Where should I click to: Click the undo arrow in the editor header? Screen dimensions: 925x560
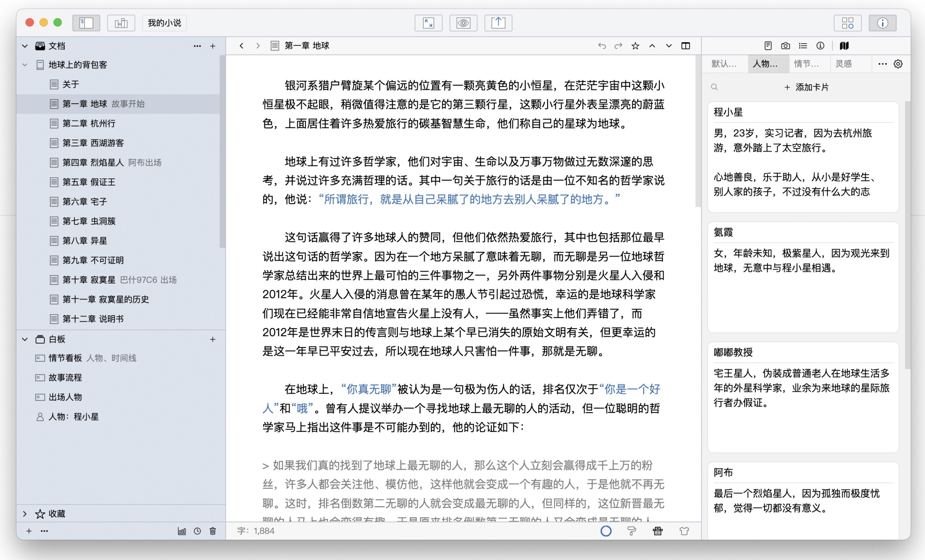tap(602, 46)
